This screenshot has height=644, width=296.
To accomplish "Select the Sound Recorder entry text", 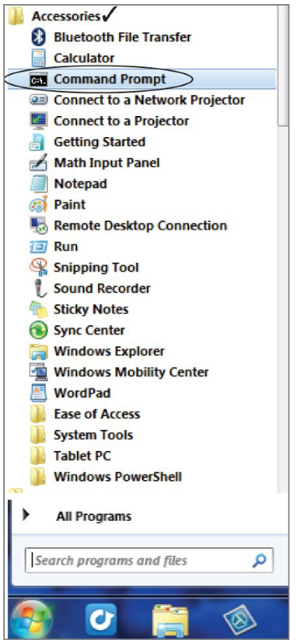I will [x=102, y=288].
